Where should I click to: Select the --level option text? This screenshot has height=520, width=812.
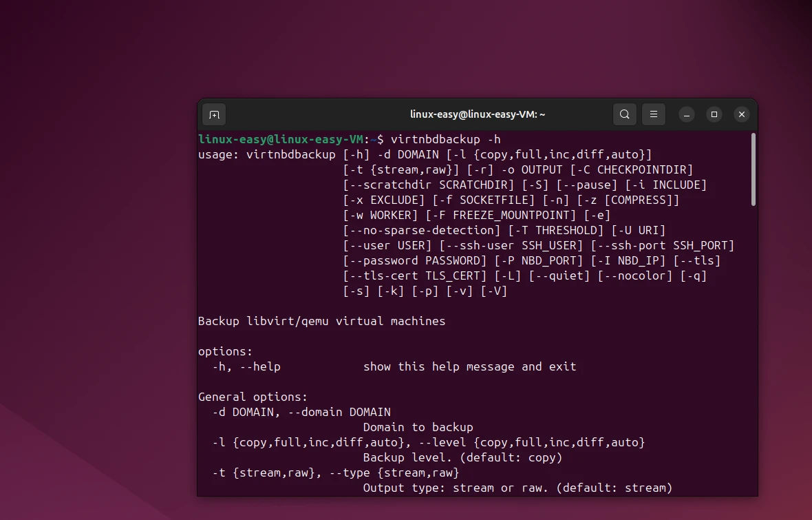442,442
